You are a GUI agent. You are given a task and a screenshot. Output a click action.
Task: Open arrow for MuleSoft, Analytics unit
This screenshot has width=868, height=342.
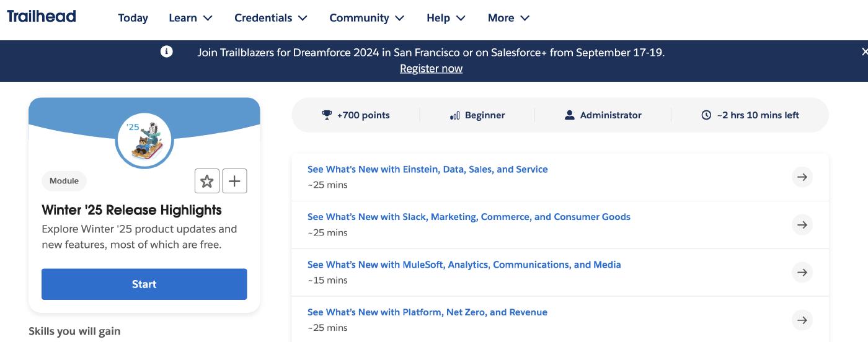click(x=802, y=273)
